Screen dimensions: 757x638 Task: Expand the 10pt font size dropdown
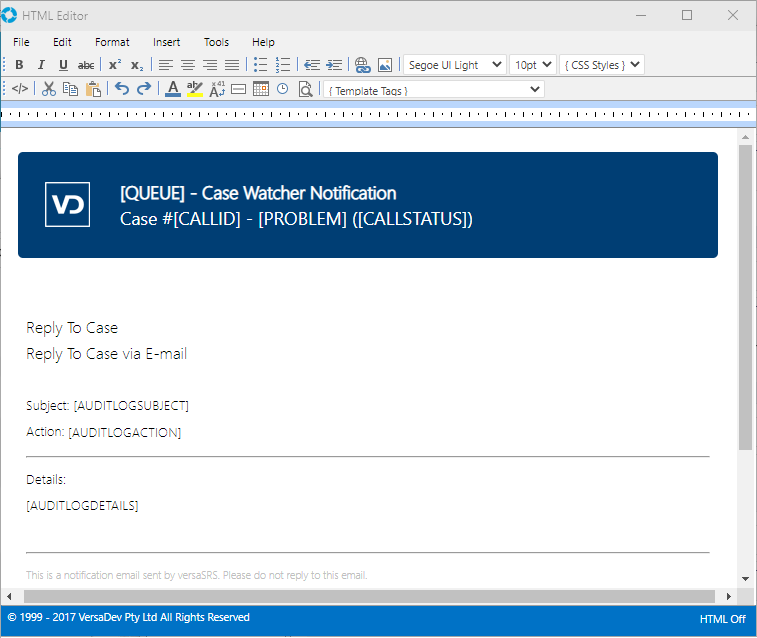click(x=532, y=65)
